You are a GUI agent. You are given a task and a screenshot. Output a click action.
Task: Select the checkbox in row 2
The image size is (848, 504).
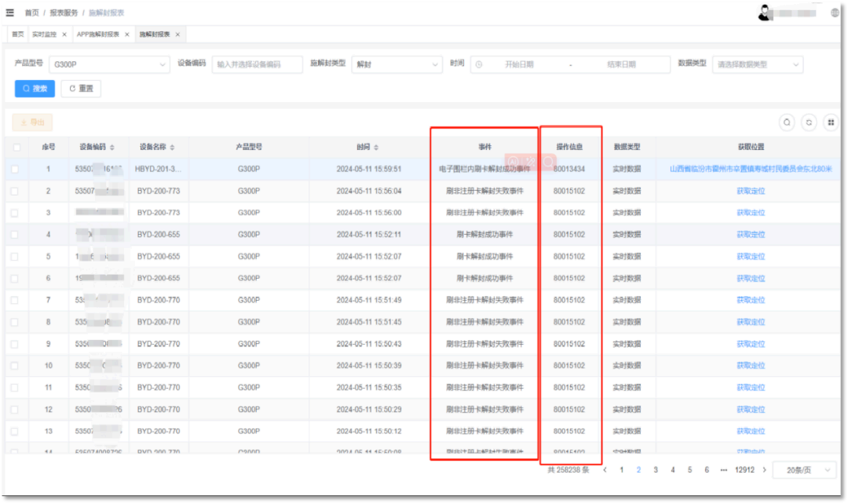point(15,191)
